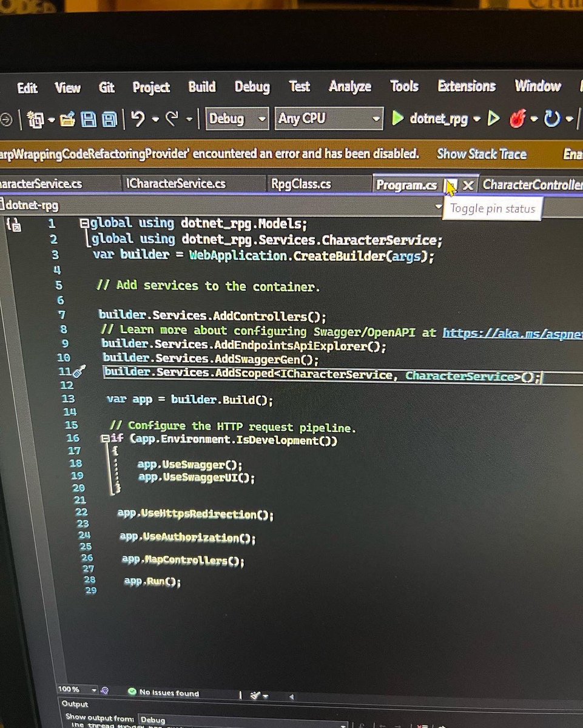Open the Build menu

point(202,87)
